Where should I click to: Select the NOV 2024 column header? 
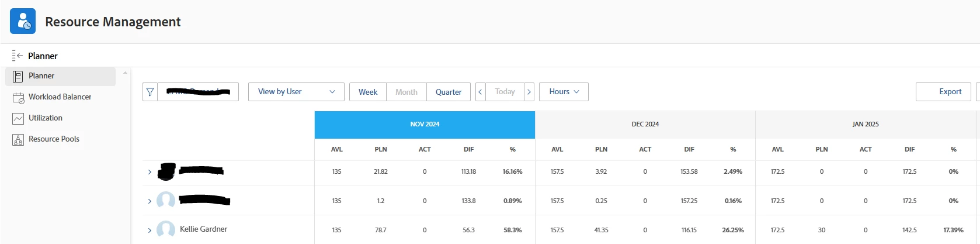(x=425, y=125)
